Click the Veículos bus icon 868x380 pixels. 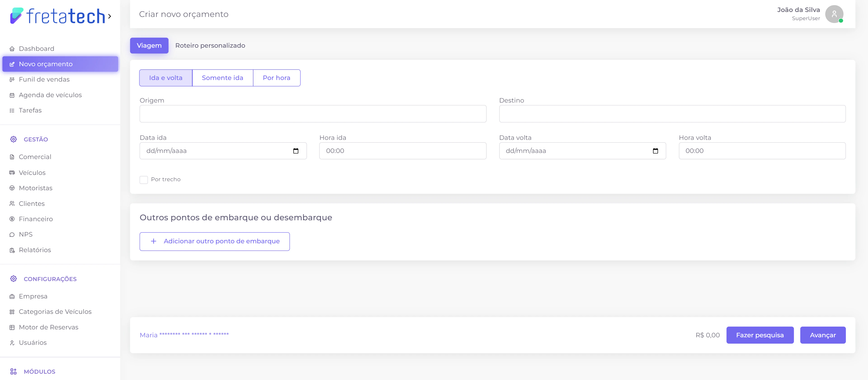click(12, 173)
